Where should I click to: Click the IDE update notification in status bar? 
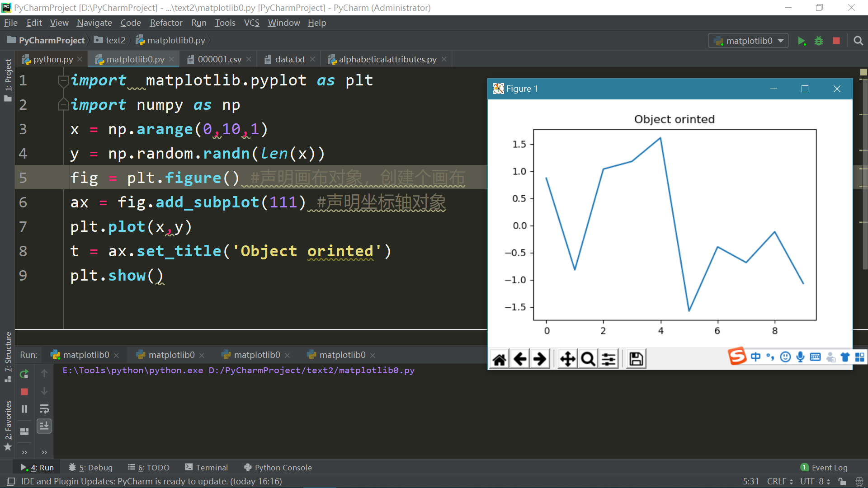[151, 482]
